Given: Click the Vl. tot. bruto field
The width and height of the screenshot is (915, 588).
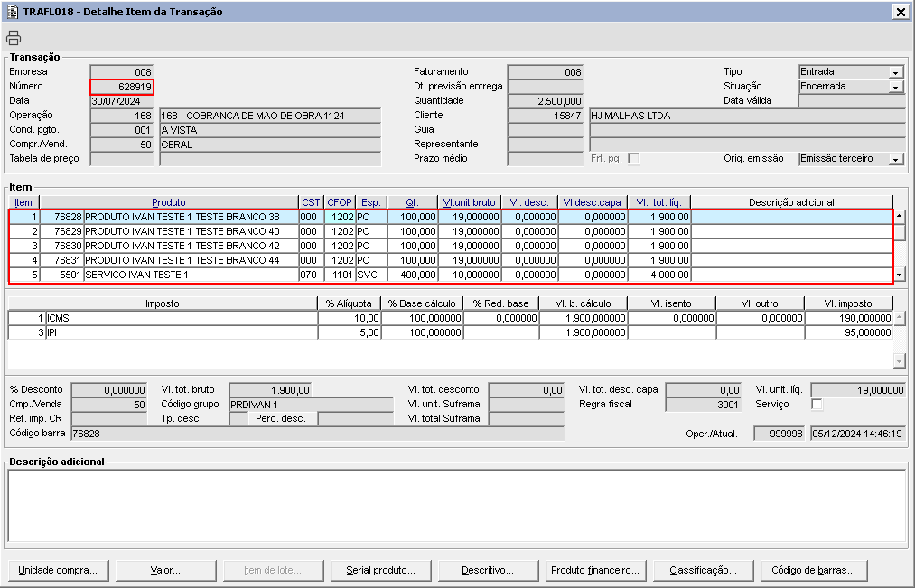Looking at the screenshot, I should [x=270, y=389].
